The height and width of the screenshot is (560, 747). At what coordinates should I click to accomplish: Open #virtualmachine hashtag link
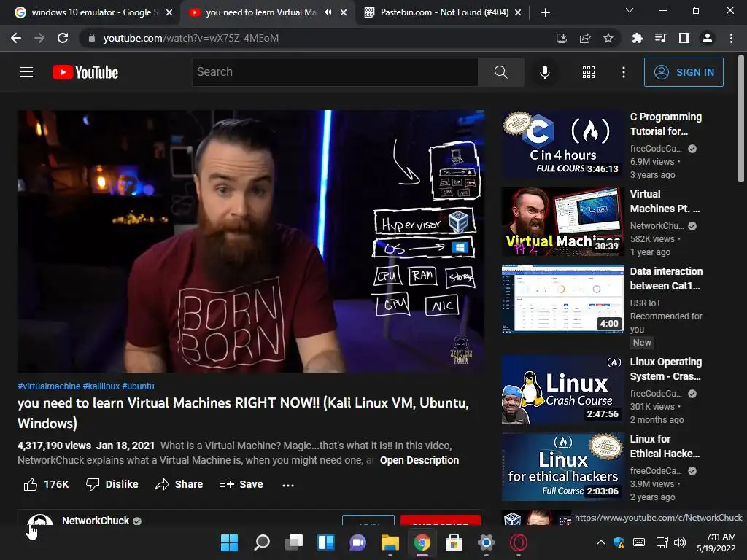coord(49,386)
